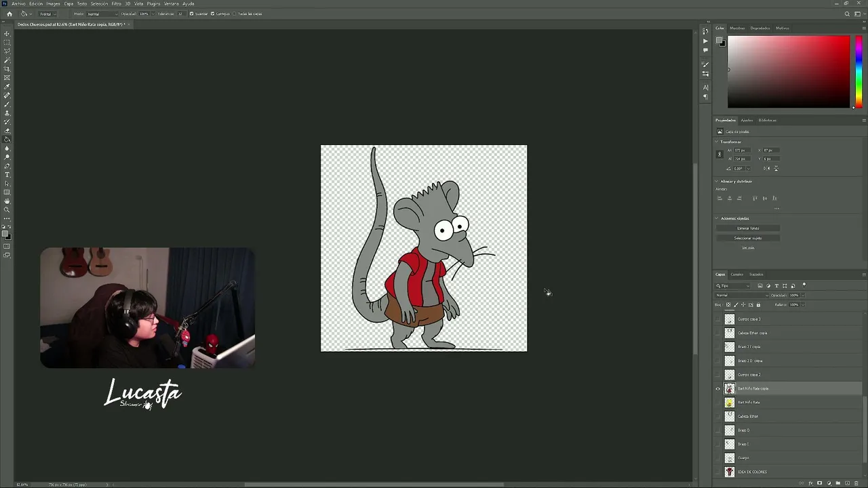Collapse the Alinear y distribuir section
The height and width of the screenshot is (488, 868).
pyautogui.click(x=717, y=181)
